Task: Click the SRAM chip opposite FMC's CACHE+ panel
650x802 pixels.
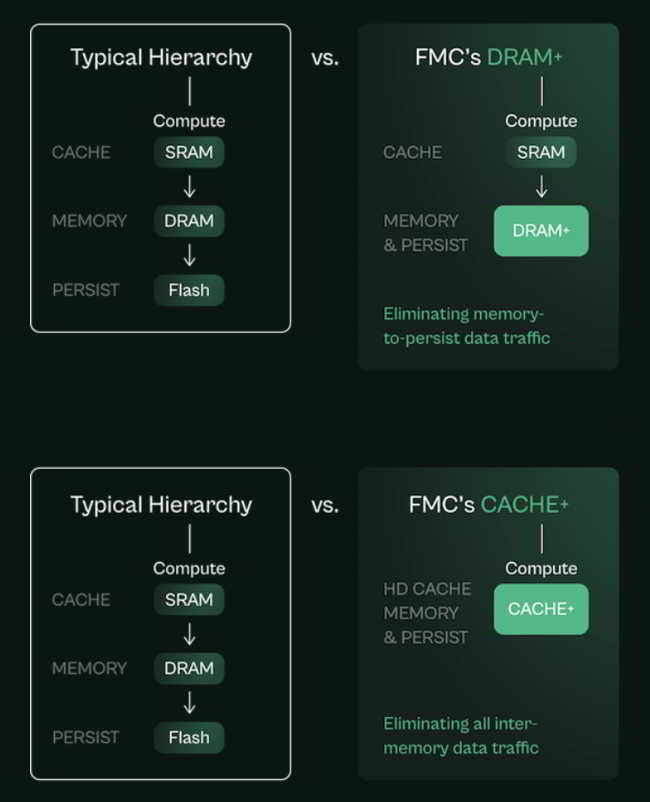Action: click(x=189, y=600)
